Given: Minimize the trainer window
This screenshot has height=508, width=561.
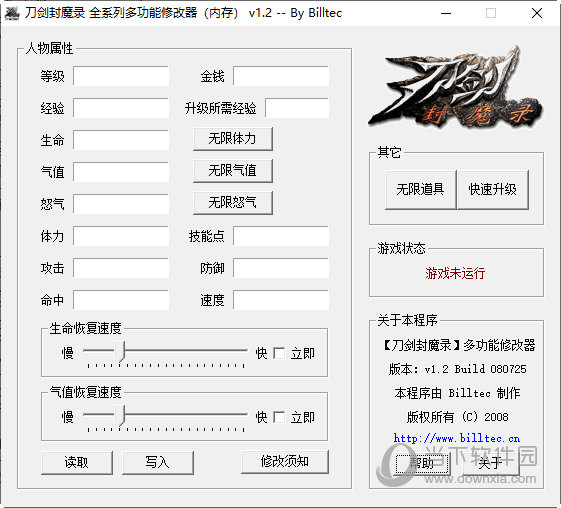Looking at the screenshot, I should coord(446,14).
